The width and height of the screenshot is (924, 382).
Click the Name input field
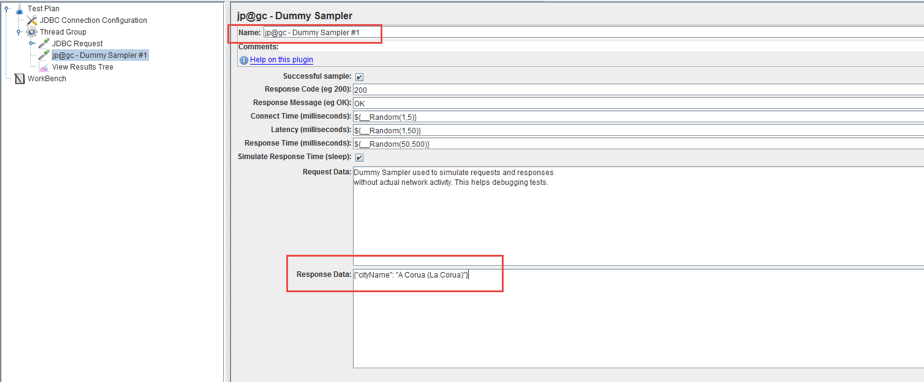coord(593,33)
